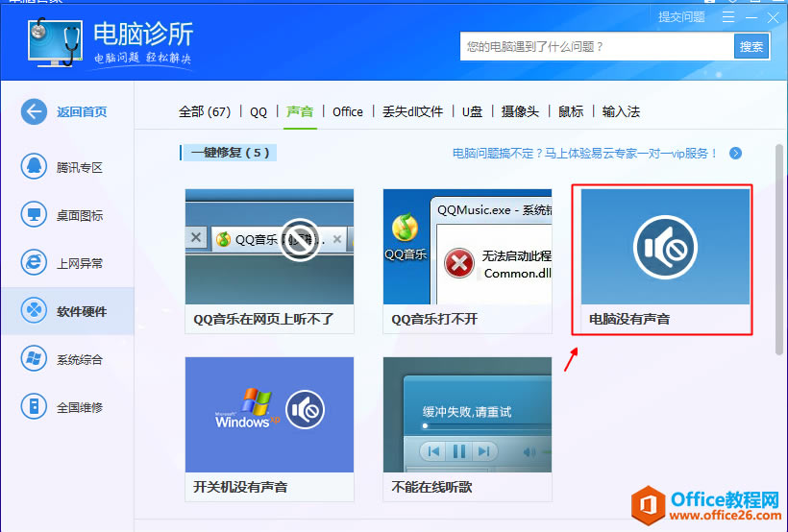The image size is (788, 532).
Task: Switch to the QQ category tab
Action: tap(259, 111)
